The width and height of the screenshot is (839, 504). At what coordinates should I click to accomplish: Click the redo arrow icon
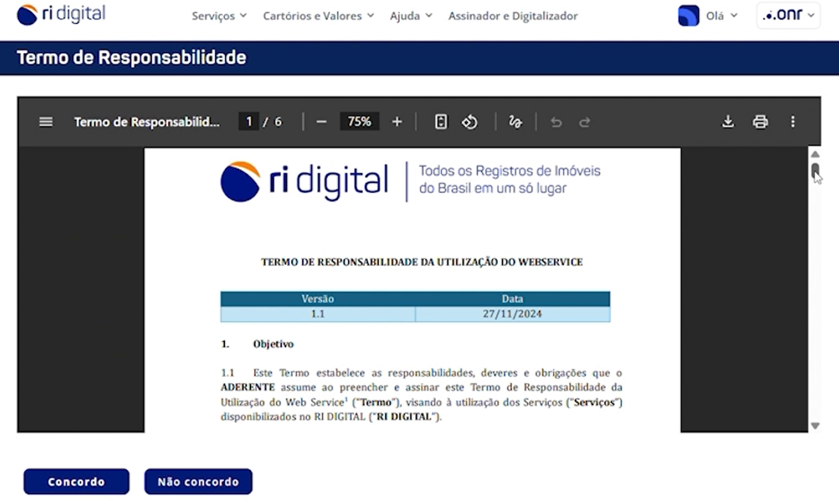[584, 122]
